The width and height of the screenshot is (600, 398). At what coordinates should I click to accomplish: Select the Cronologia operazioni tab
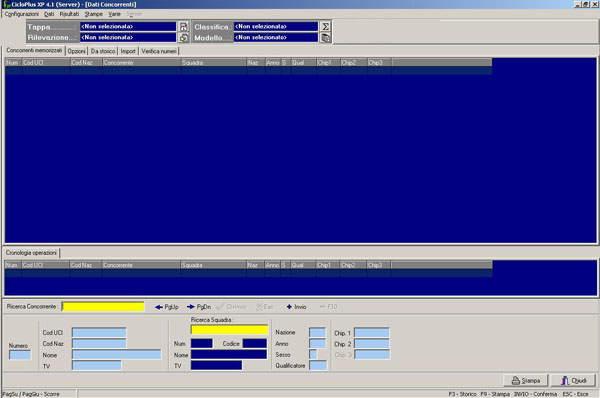31,253
